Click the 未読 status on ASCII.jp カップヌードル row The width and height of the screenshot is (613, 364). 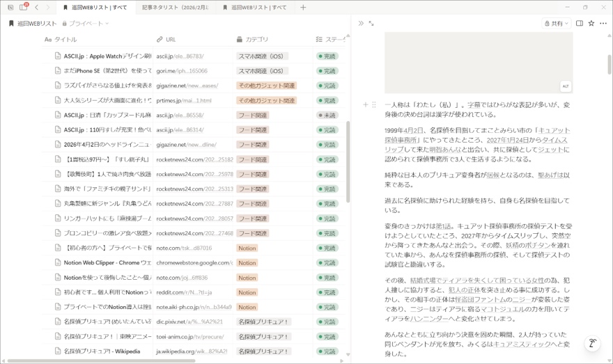(327, 116)
